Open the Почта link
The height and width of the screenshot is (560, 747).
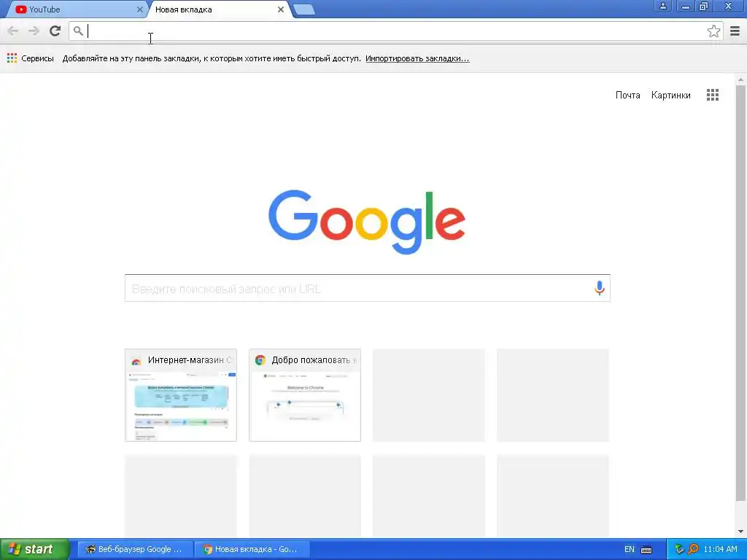[627, 95]
